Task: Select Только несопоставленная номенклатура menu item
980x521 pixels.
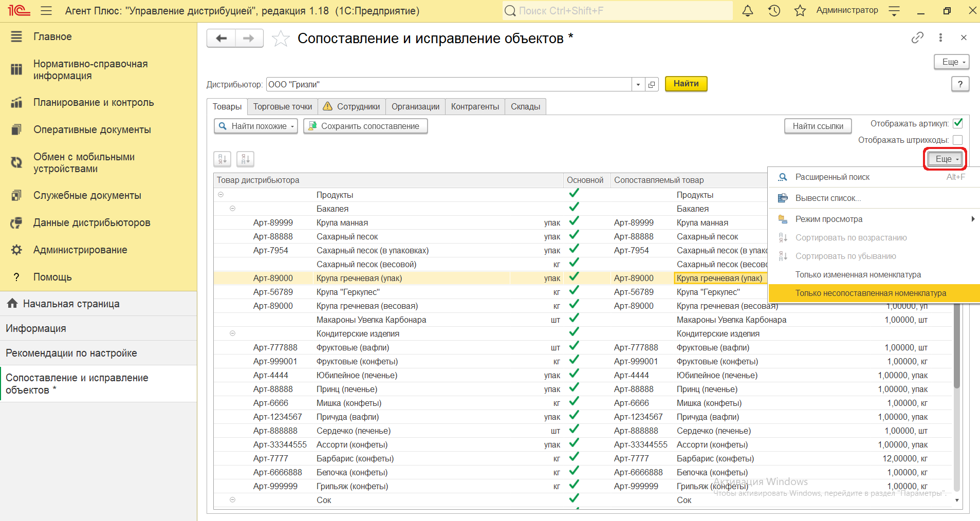Action: coord(874,293)
